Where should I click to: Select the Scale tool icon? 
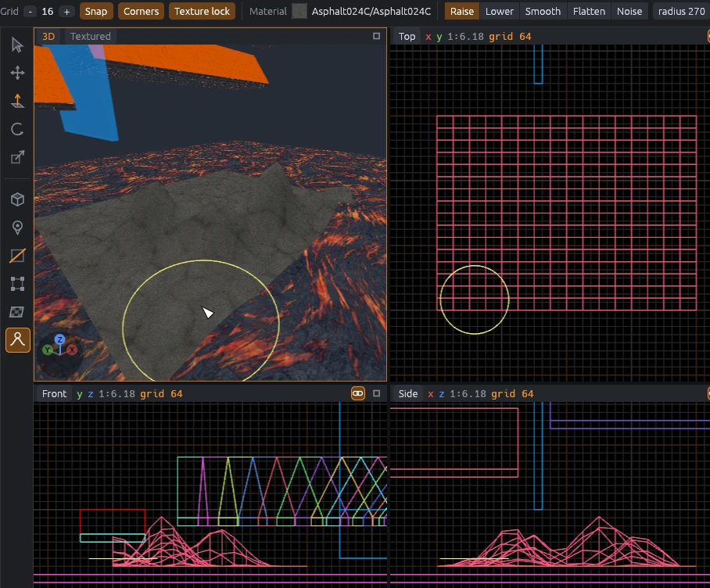click(17, 157)
